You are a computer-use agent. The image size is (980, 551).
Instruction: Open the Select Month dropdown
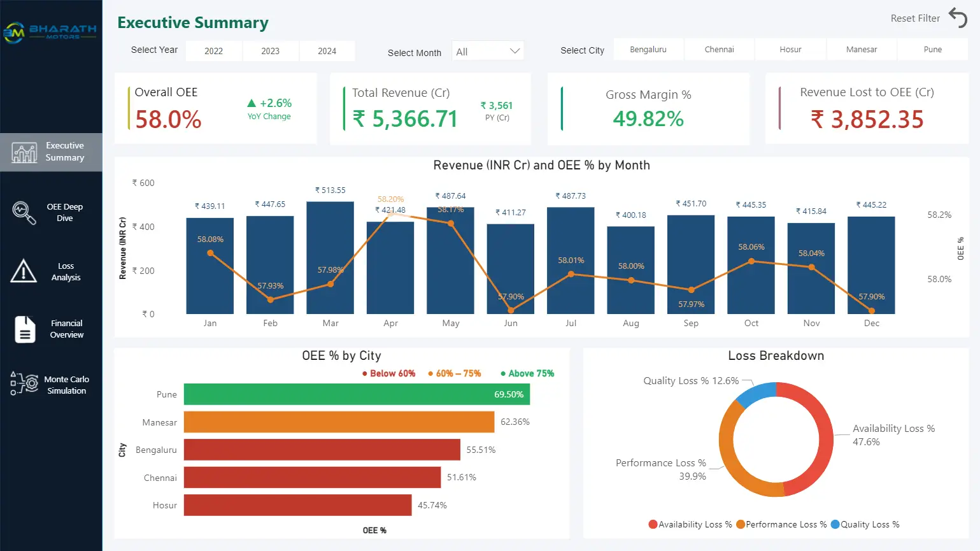(x=487, y=51)
